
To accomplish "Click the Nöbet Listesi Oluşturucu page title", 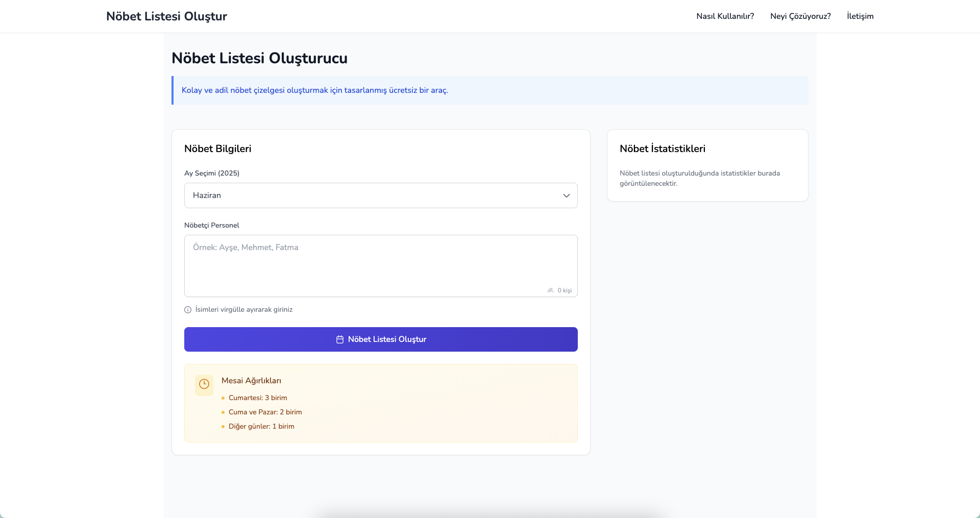I will click(259, 58).
